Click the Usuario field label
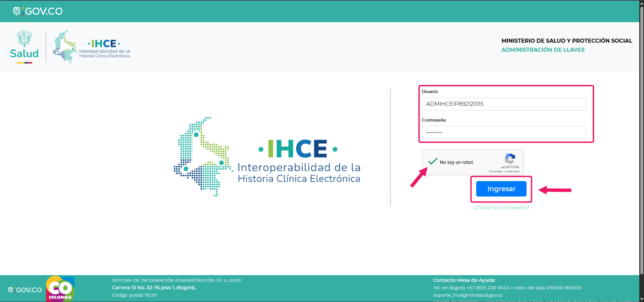 (x=430, y=91)
